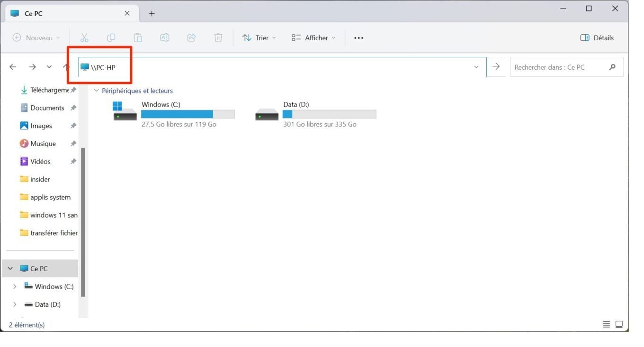Open the Nouveau dropdown
The height and width of the screenshot is (347, 644).
[x=36, y=37]
